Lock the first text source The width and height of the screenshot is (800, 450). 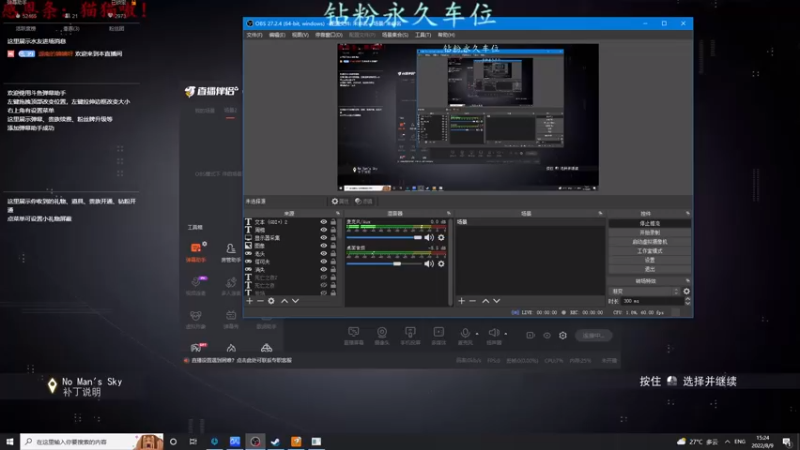(x=333, y=222)
